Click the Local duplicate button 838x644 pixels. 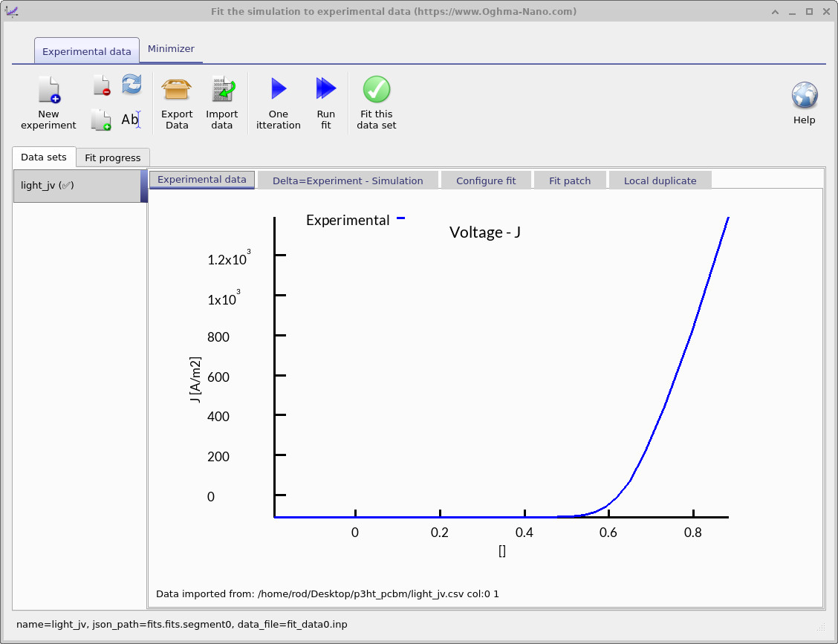tap(660, 180)
